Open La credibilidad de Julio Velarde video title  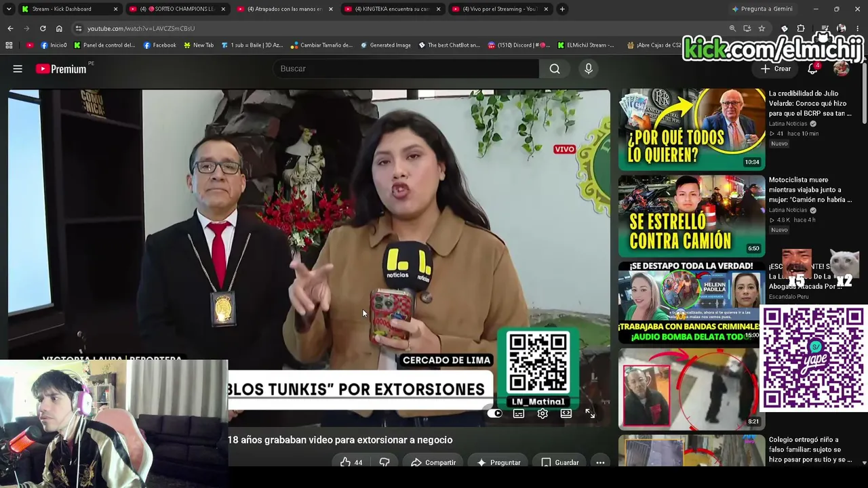tap(810, 103)
